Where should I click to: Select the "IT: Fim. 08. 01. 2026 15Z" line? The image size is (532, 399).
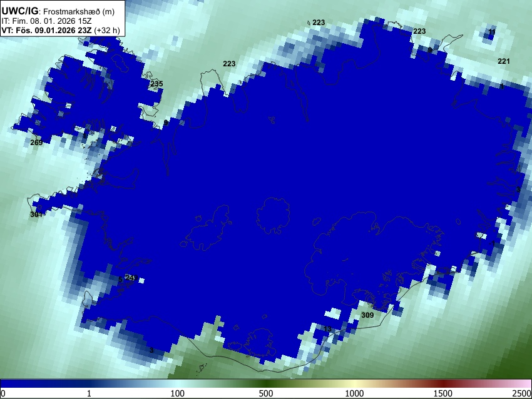46,21
